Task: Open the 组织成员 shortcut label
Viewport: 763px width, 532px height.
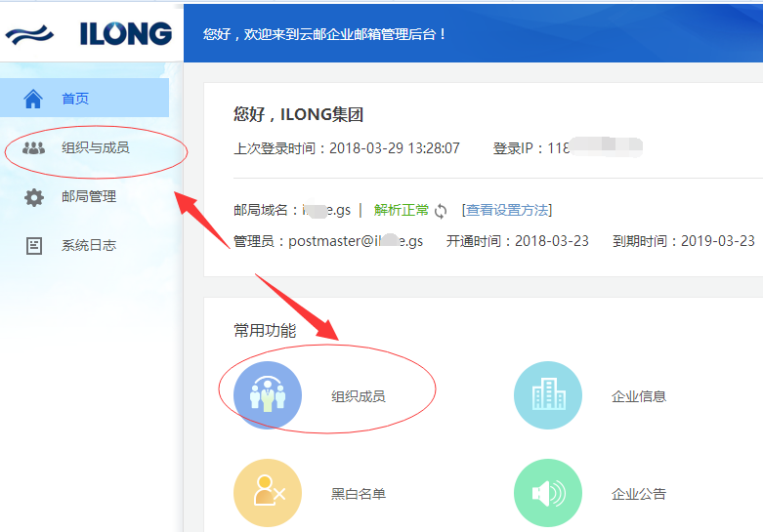Action: click(359, 396)
